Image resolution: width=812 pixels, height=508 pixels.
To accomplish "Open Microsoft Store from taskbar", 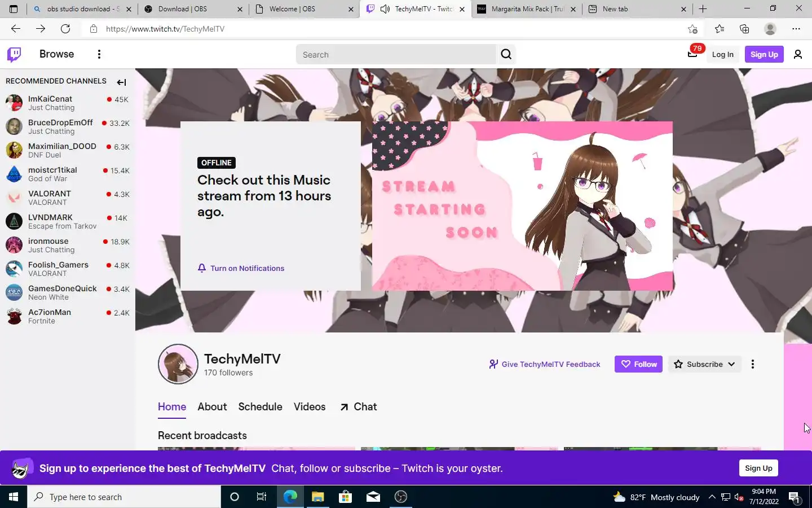I will coord(345,497).
